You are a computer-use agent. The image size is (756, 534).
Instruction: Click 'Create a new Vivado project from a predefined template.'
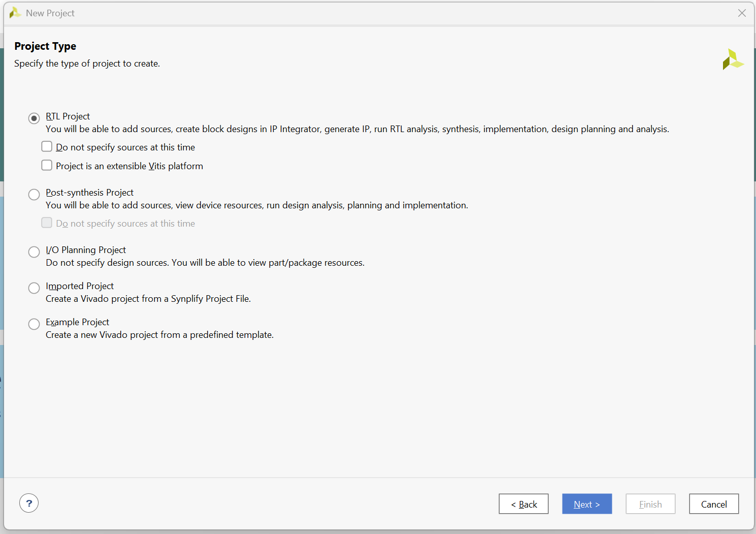pyautogui.click(x=159, y=335)
